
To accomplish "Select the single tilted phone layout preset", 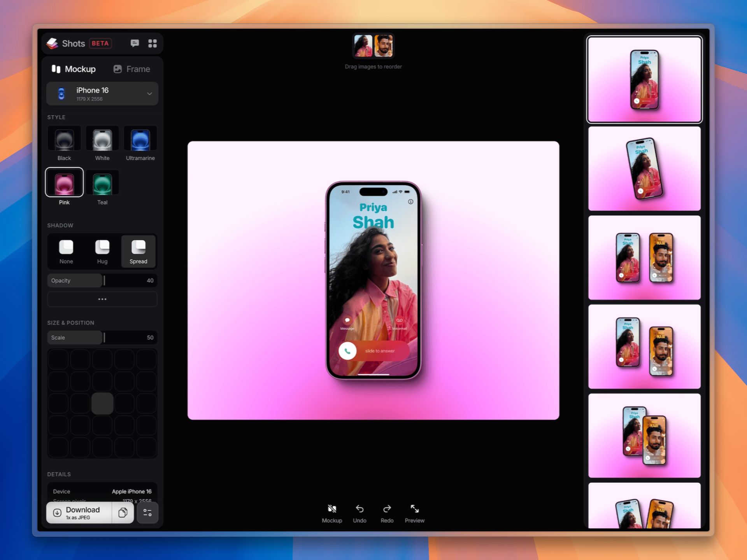I will coord(644,168).
